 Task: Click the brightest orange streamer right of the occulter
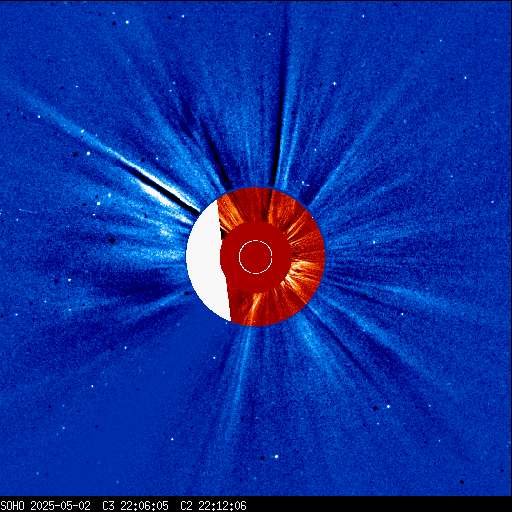302,269
